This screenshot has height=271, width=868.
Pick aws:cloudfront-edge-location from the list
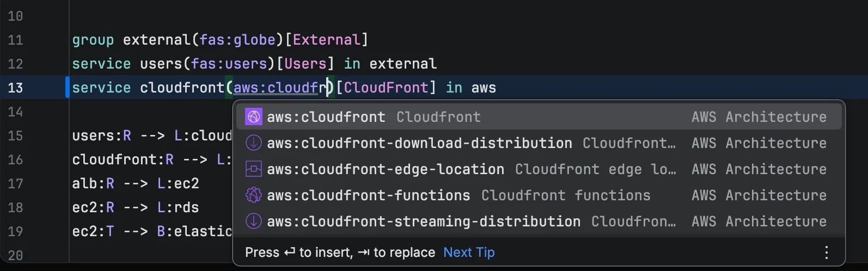[386, 169]
